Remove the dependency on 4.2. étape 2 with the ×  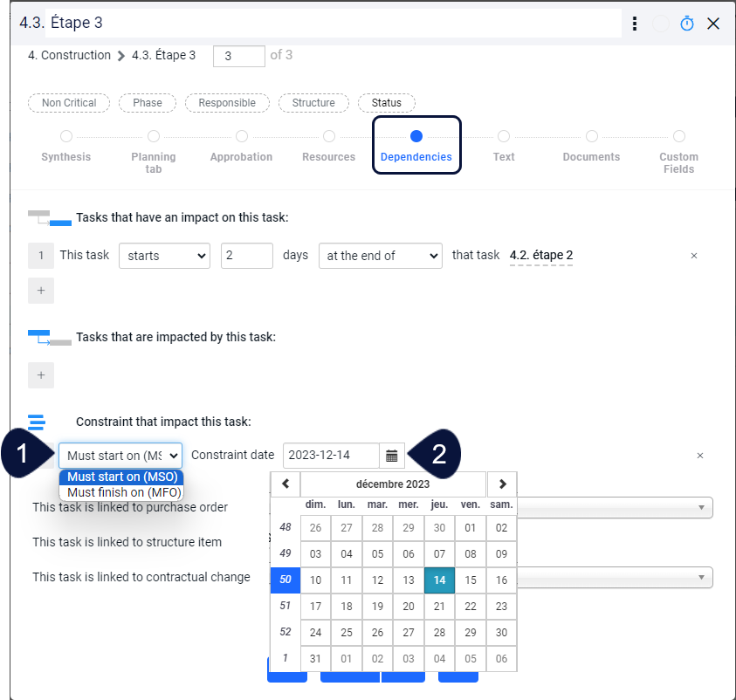pyautogui.click(x=694, y=256)
